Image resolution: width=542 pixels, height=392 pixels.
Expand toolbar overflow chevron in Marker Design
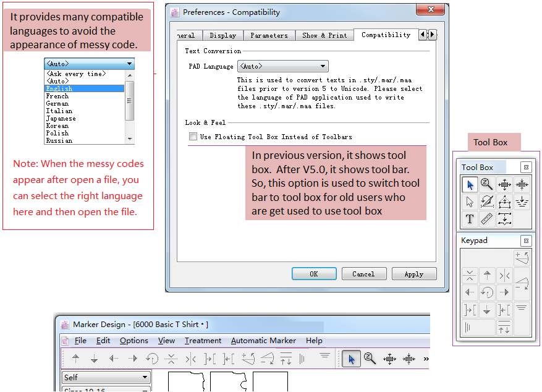point(426,359)
